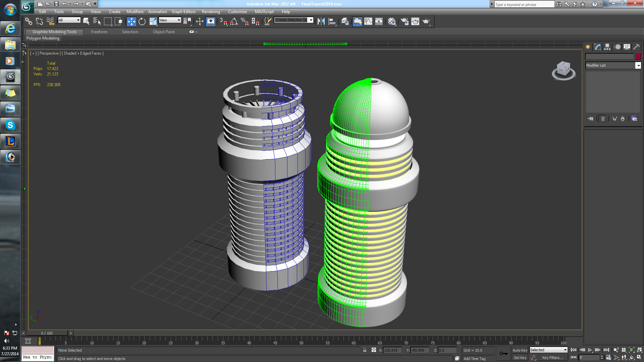
Task: Click the Unlink Selection icon
Action: click(40, 21)
